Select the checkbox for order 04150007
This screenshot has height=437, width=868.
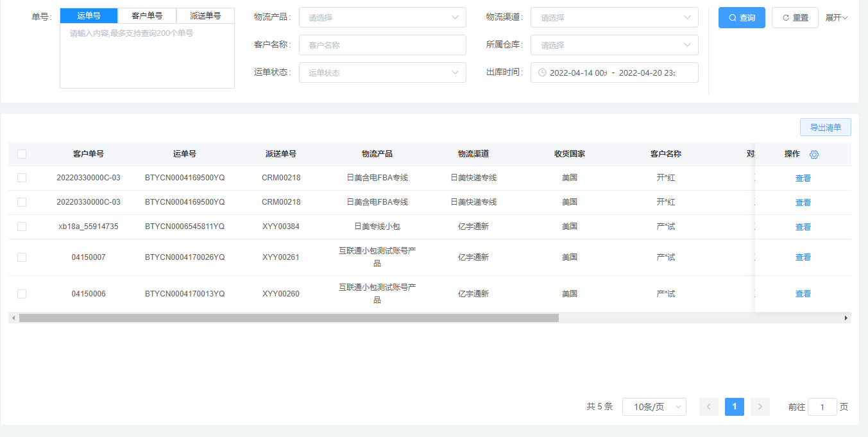(x=22, y=257)
